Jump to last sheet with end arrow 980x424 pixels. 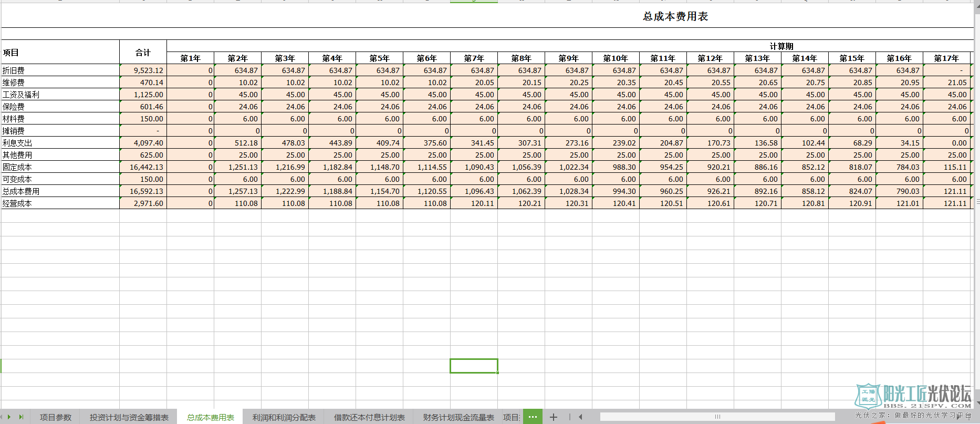[x=21, y=417]
